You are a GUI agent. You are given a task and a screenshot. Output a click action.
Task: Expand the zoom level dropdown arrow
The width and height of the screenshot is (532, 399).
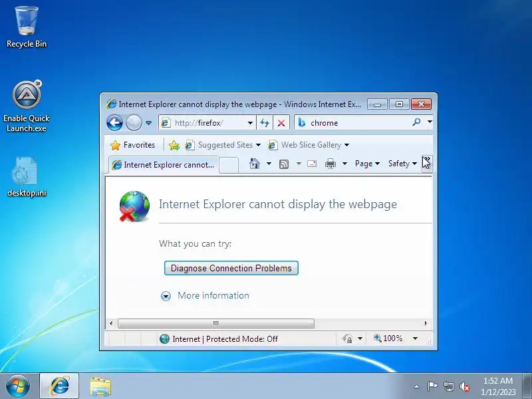[x=415, y=338]
